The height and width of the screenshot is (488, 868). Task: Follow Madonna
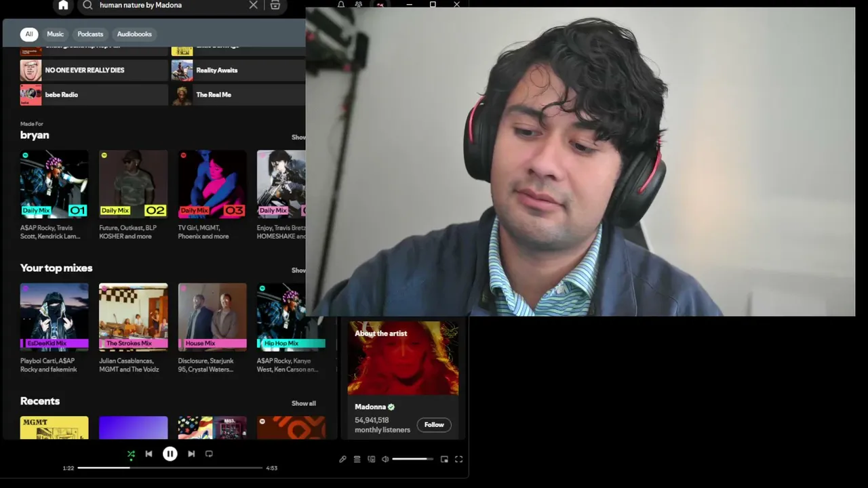434,425
